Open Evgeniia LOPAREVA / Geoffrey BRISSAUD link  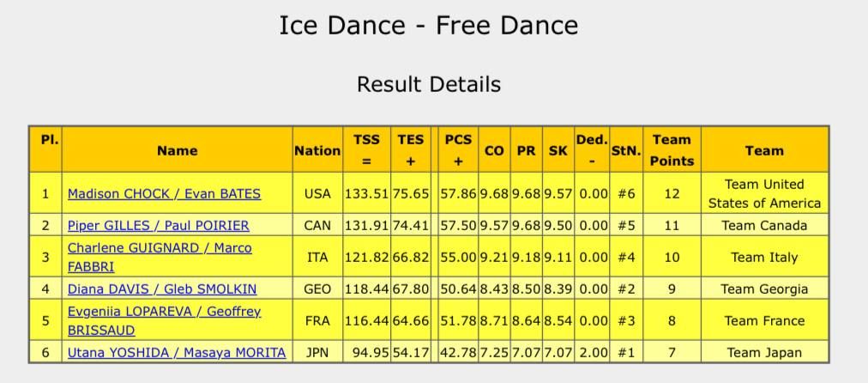point(164,312)
